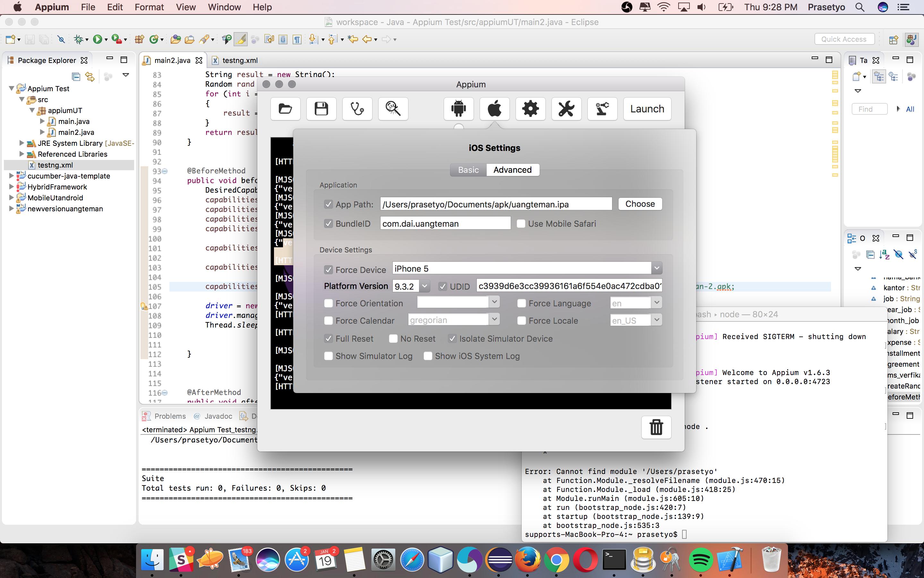The height and width of the screenshot is (578, 924).
Task: Open the Format menu
Action: point(149,7)
